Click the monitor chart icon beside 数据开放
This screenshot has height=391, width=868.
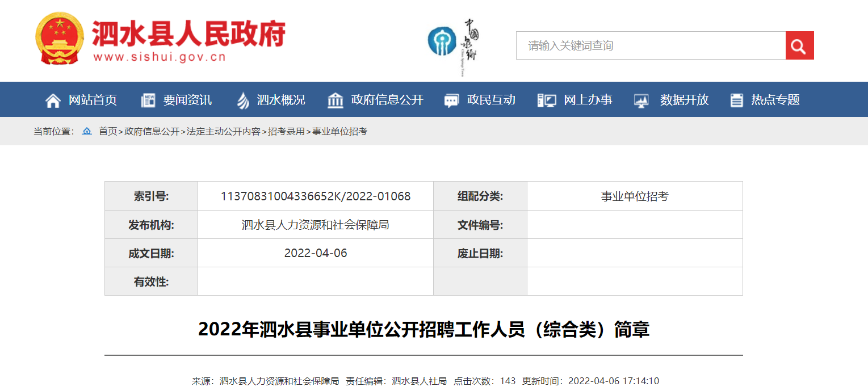tap(641, 100)
